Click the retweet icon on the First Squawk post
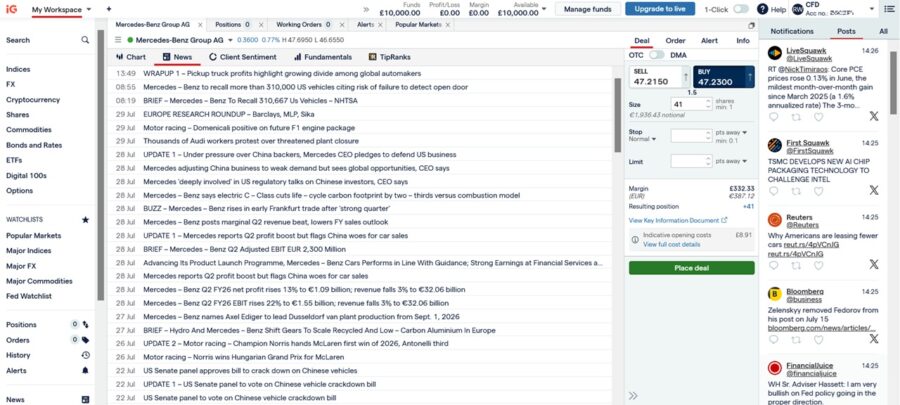The height and width of the screenshot is (405, 900). [796, 190]
